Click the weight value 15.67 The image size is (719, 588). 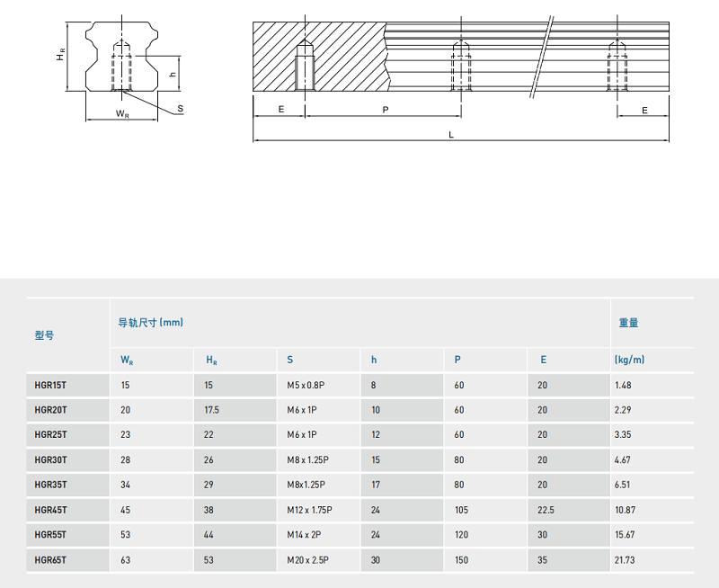tap(625, 534)
